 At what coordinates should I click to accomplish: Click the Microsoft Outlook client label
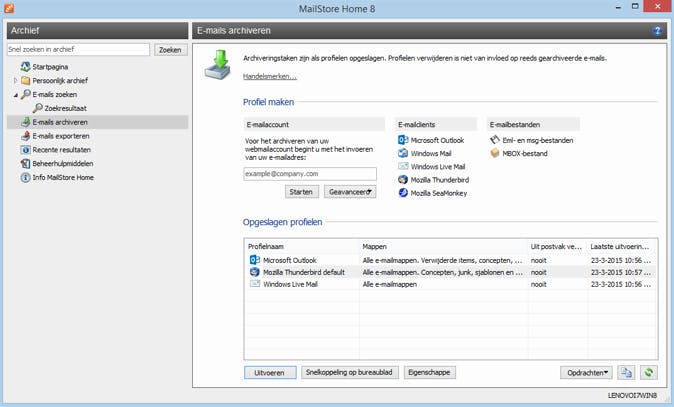(x=437, y=140)
